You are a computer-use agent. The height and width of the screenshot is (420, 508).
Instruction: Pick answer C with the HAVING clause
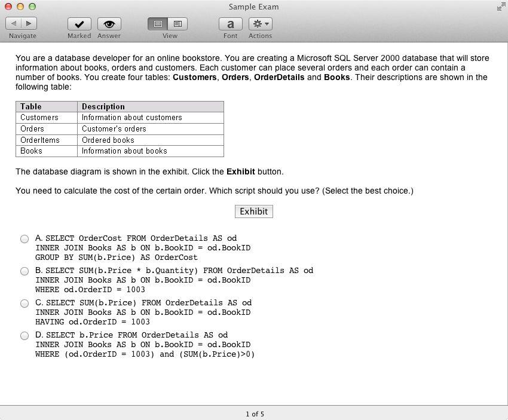(25, 303)
